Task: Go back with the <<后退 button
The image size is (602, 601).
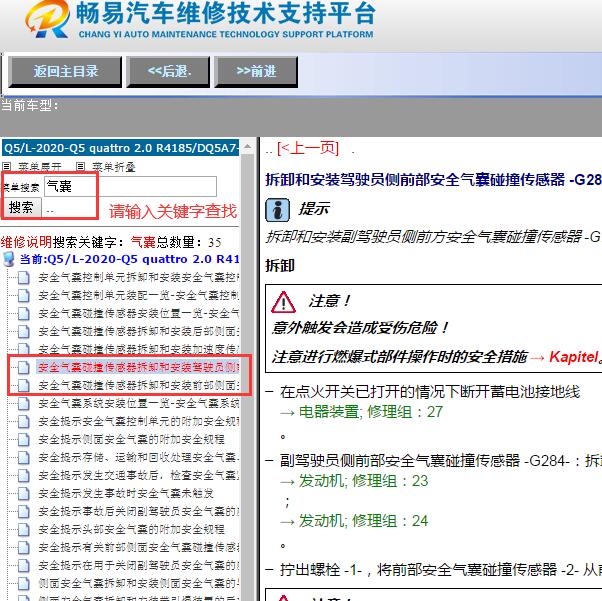Action: click(169, 71)
